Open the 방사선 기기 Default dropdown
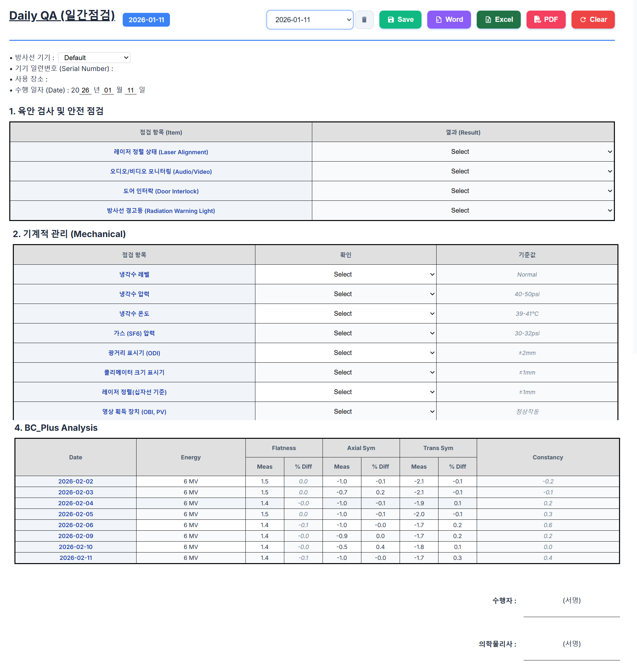Screen dimensions: 637x672 pyautogui.click(x=94, y=58)
